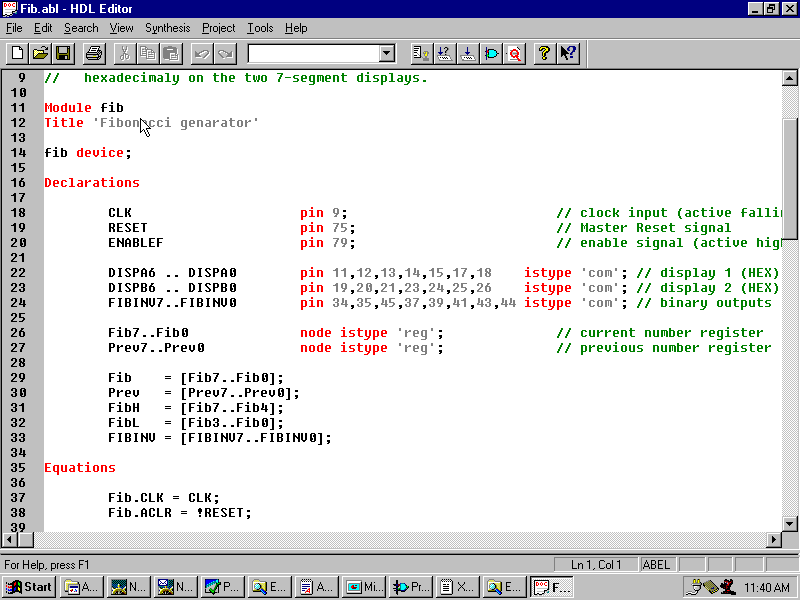Click the empty toolbar combo box field
Viewport: 800px width, 600px height.
pos(312,53)
